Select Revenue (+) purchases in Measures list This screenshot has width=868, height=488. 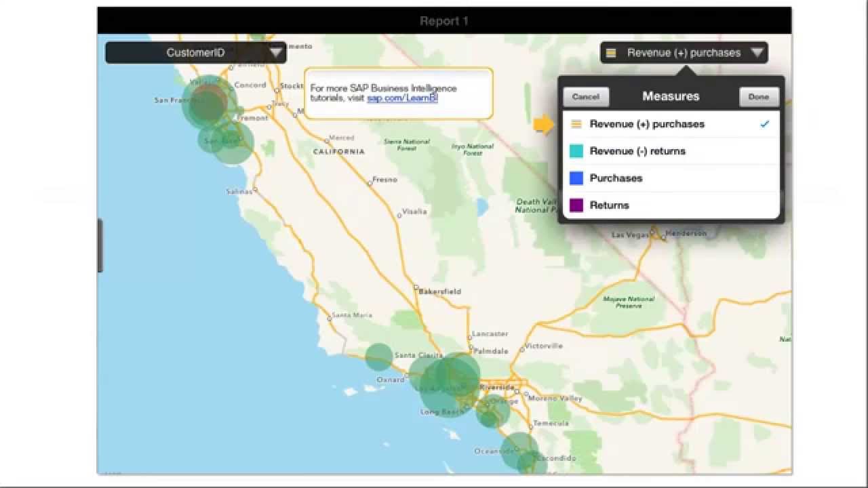pos(671,124)
